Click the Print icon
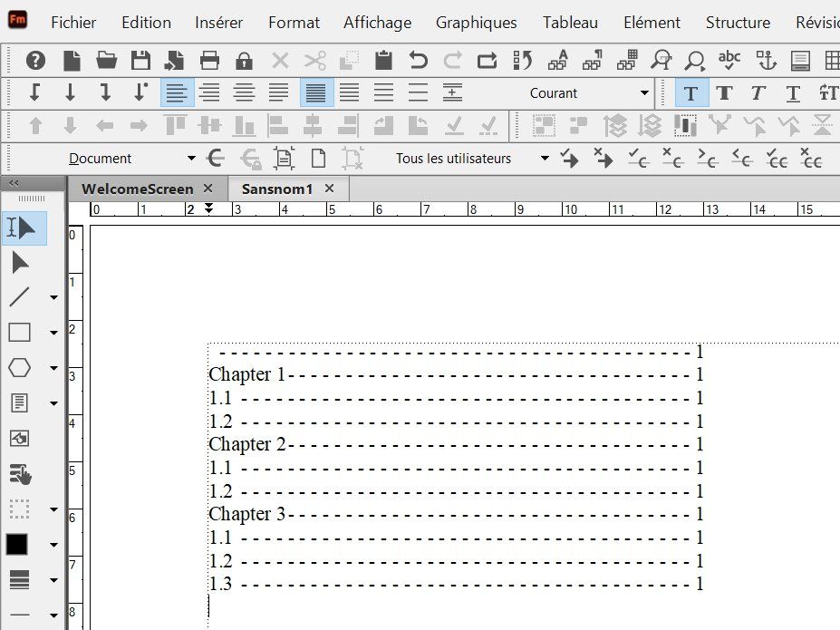The image size is (840, 630). click(209, 61)
